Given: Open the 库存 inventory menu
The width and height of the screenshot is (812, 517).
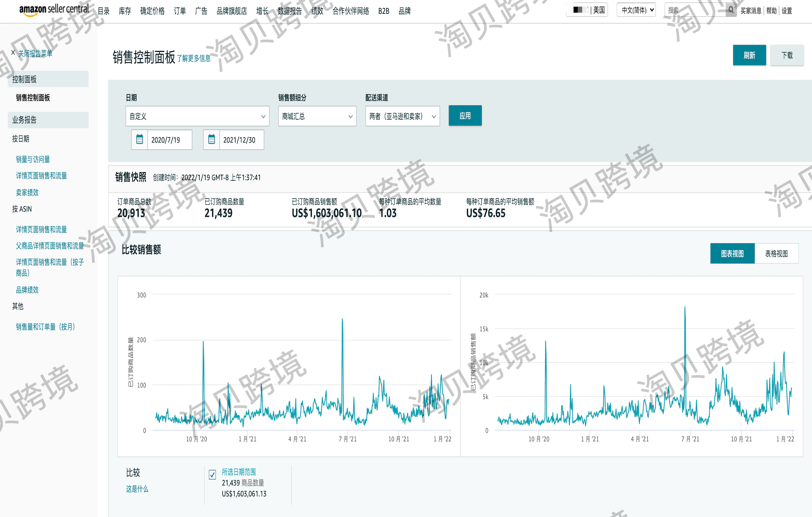Looking at the screenshot, I should pyautogui.click(x=125, y=11).
